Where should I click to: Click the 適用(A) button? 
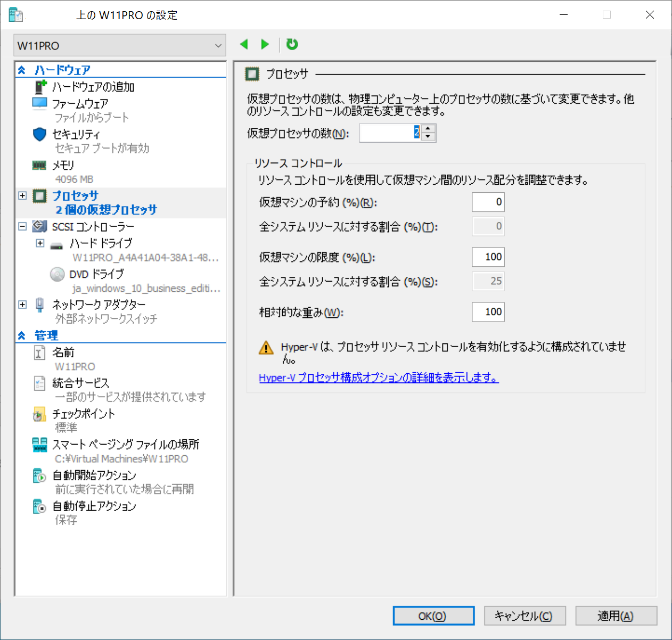pyautogui.click(x=616, y=616)
